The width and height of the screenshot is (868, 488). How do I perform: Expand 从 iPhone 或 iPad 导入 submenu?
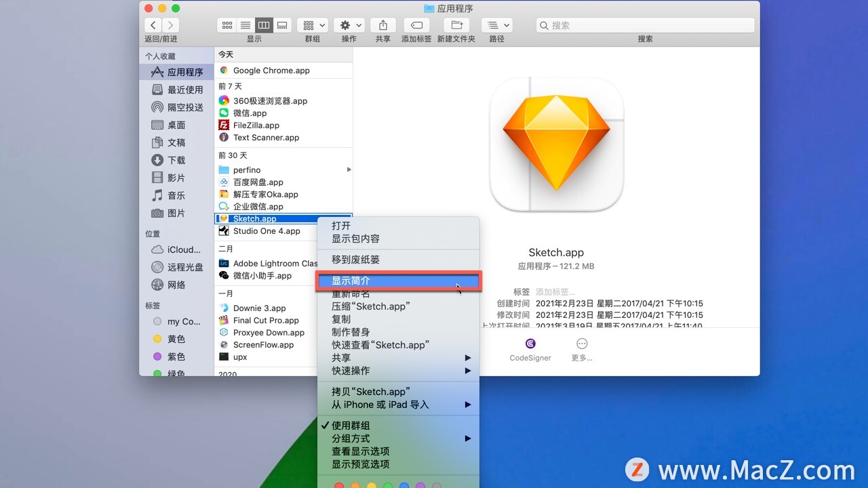click(x=399, y=405)
